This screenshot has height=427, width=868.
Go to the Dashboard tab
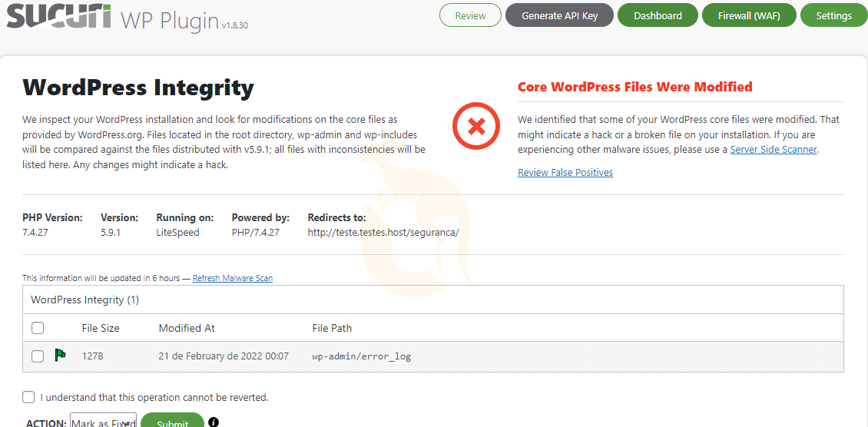tap(658, 15)
